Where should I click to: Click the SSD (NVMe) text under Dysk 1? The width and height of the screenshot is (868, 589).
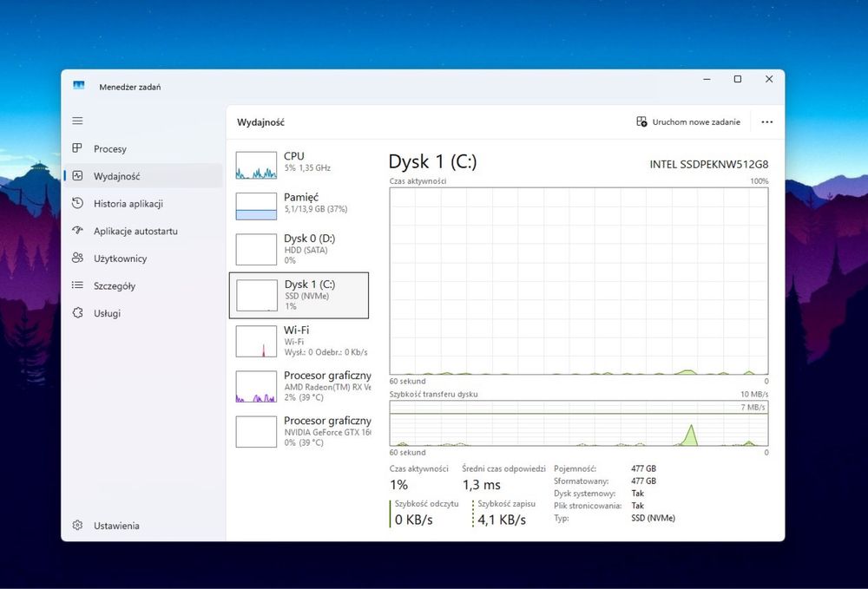click(306, 296)
